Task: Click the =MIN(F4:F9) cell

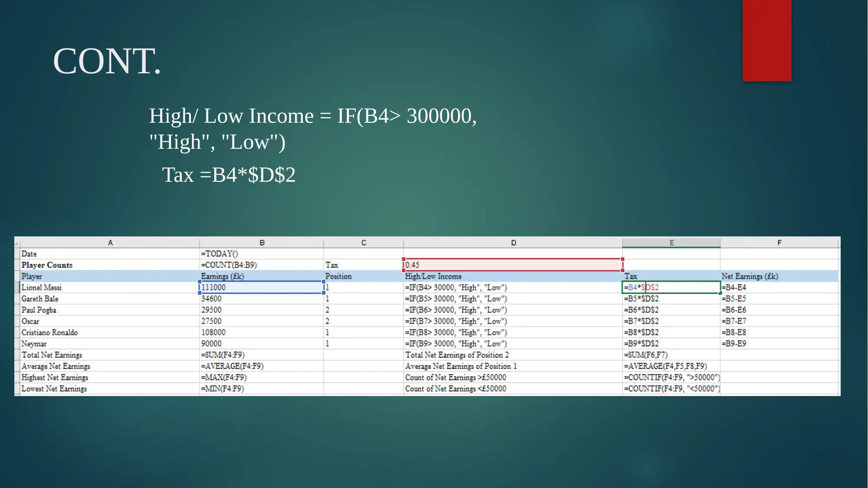Action: (x=262, y=389)
